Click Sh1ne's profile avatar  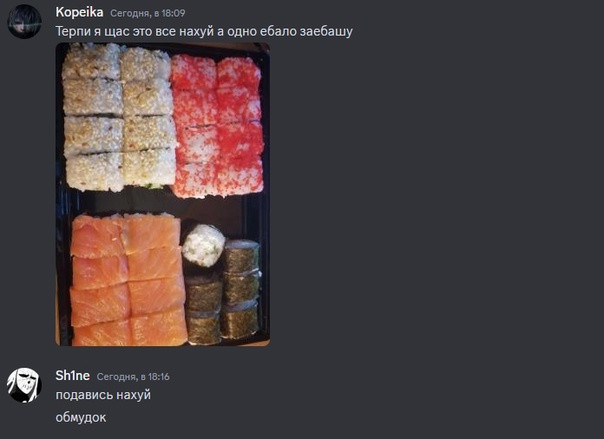[24, 385]
